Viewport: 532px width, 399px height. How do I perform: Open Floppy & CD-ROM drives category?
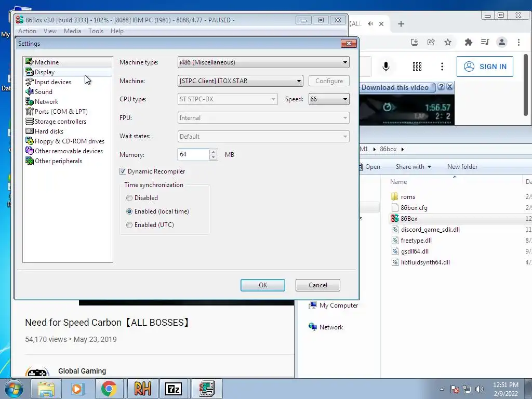[x=69, y=141]
